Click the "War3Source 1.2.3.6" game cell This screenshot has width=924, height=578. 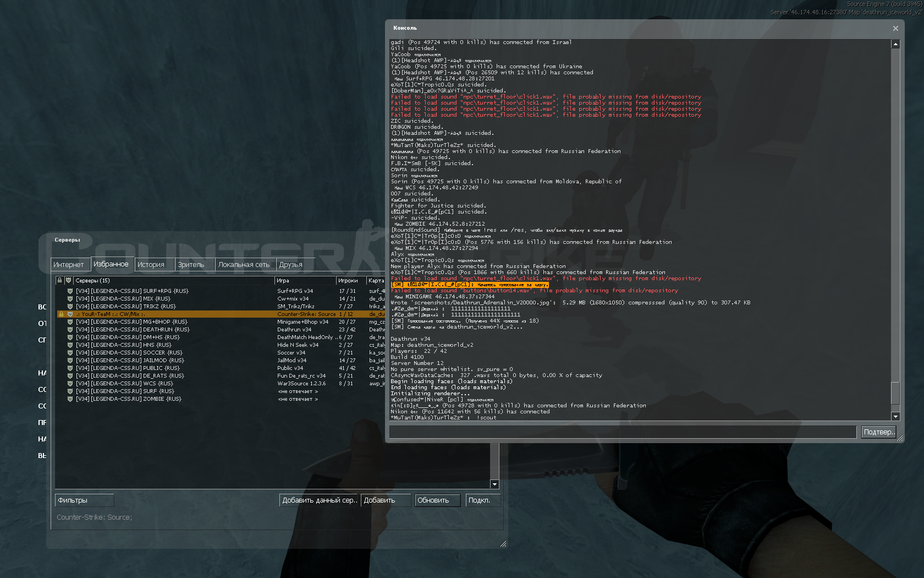point(301,383)
